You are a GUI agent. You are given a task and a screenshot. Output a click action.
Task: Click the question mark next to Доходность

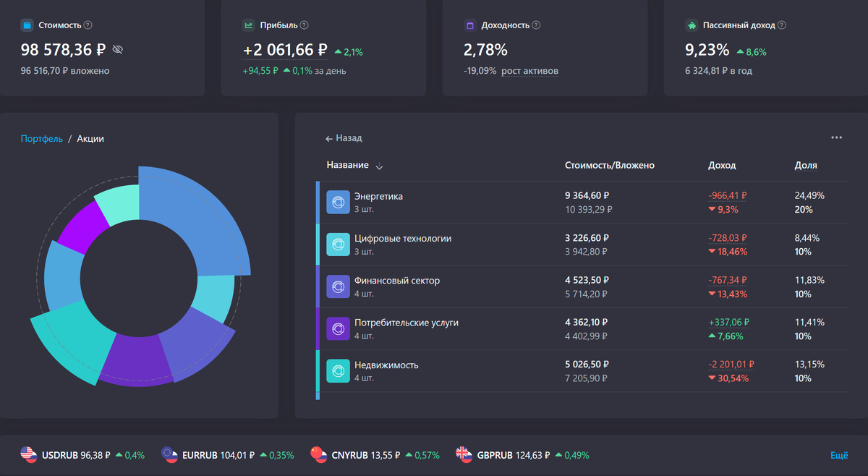point(536,25)
